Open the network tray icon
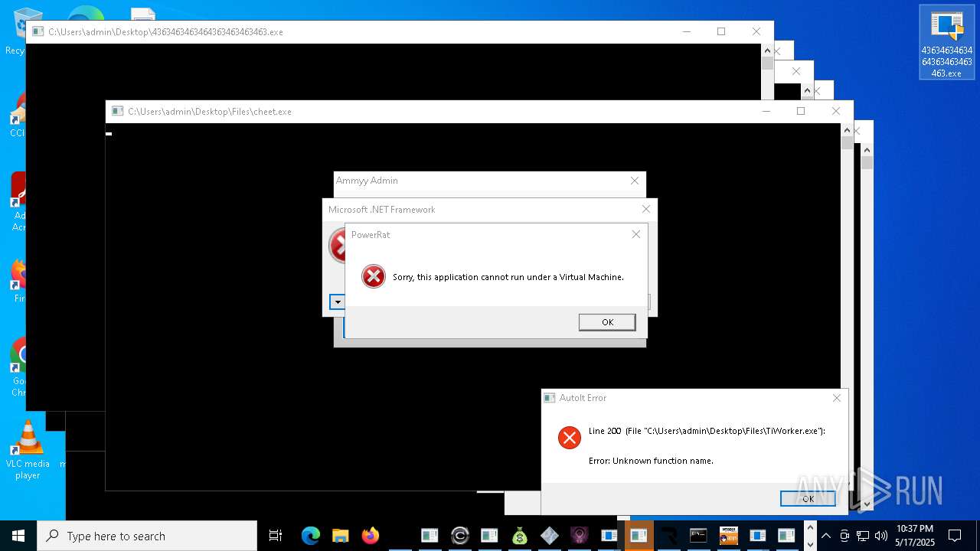 (863, 536)
